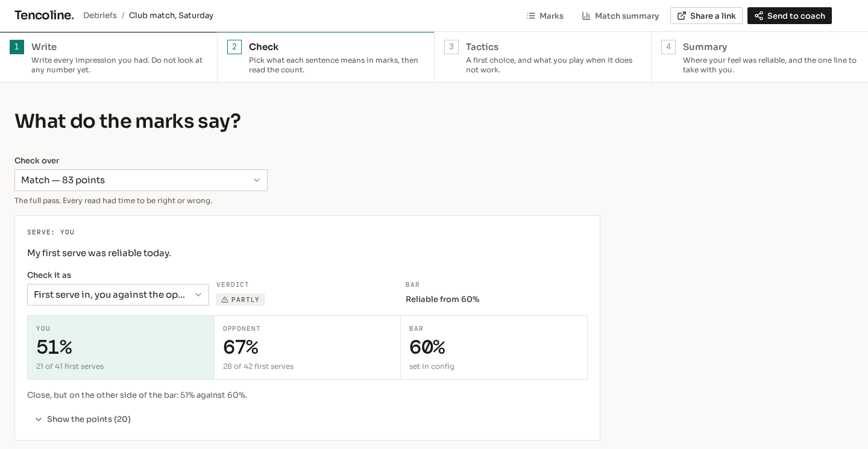Open the Marks view

pyautogui.click(x=545, y=16)
